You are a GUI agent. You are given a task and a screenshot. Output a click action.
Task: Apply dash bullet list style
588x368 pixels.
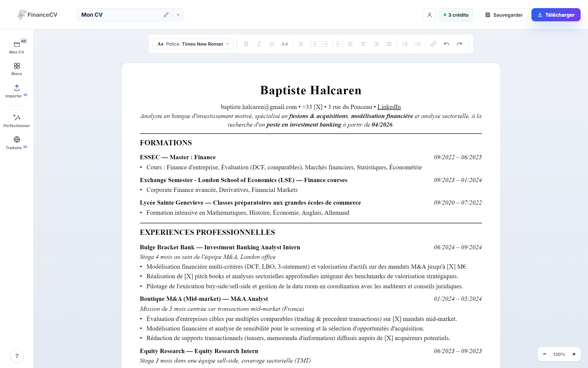[x=324, y=44]
